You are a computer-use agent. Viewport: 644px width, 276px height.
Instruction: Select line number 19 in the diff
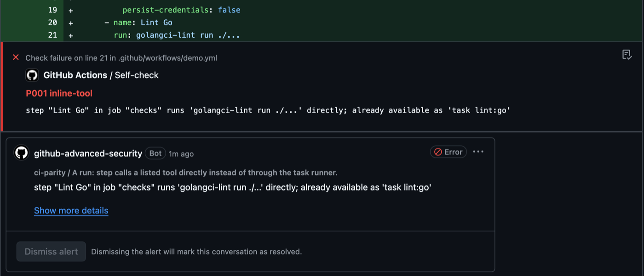click(52, 10)
